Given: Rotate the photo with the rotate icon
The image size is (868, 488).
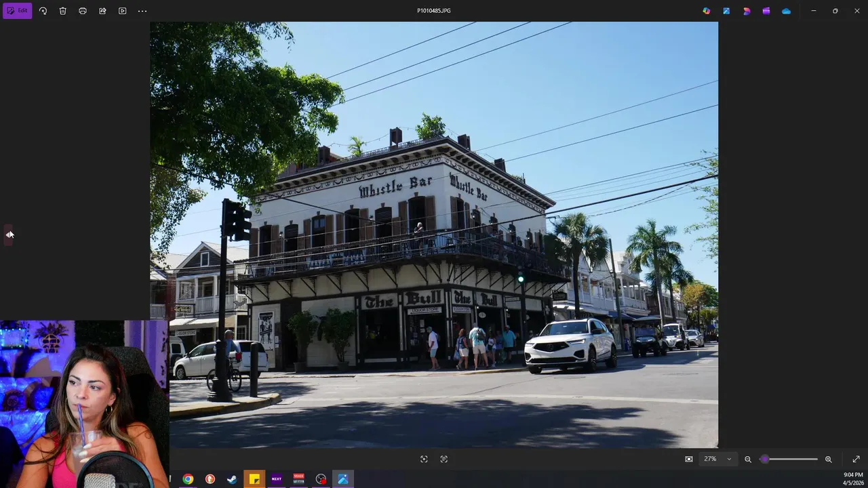Looking at the screenshot, I should (43, 11).
